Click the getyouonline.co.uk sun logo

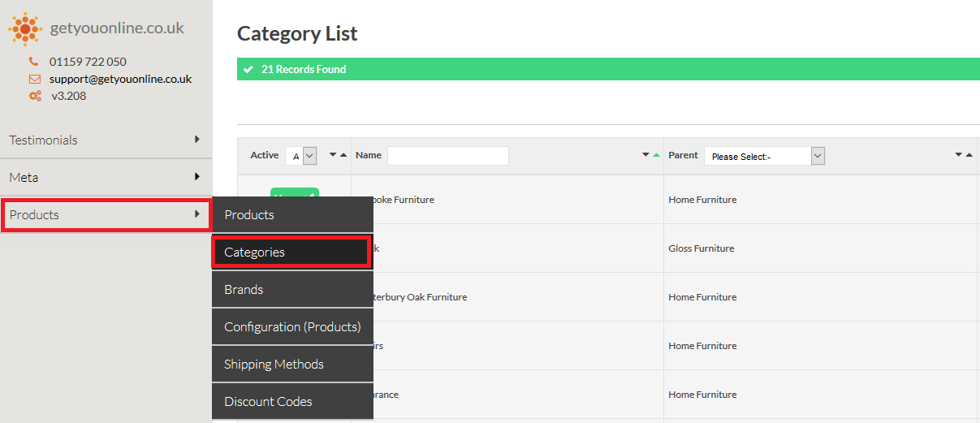[x=25, y=29]
